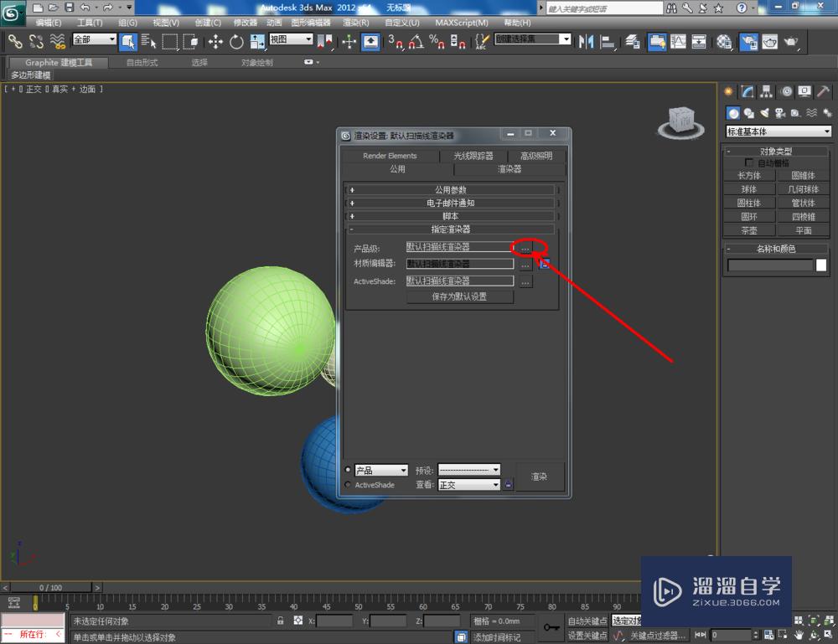Open the 工具(T) menu
838x644 pixels.
tap(90, 23)
